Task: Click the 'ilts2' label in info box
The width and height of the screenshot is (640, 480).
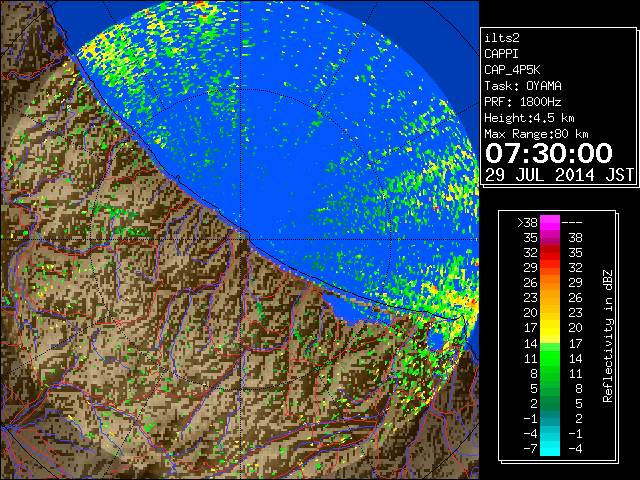Action: point(502,38)
